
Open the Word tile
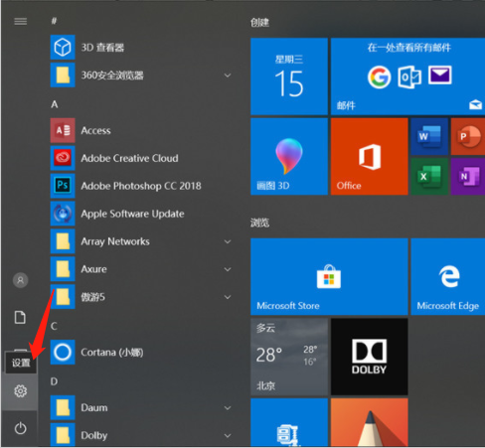(429, 137)
